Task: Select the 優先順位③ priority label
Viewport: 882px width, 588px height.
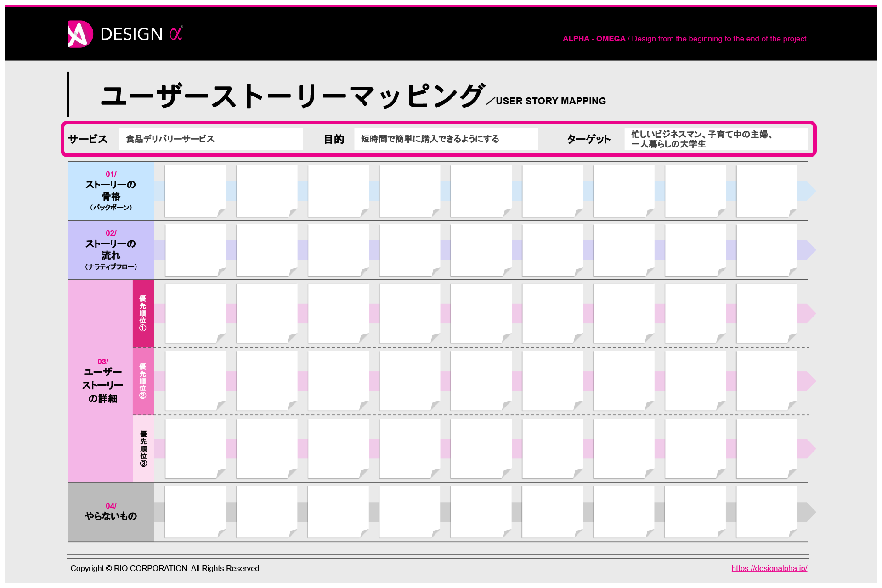Action: pyautogui.click(x=143, y=448)
